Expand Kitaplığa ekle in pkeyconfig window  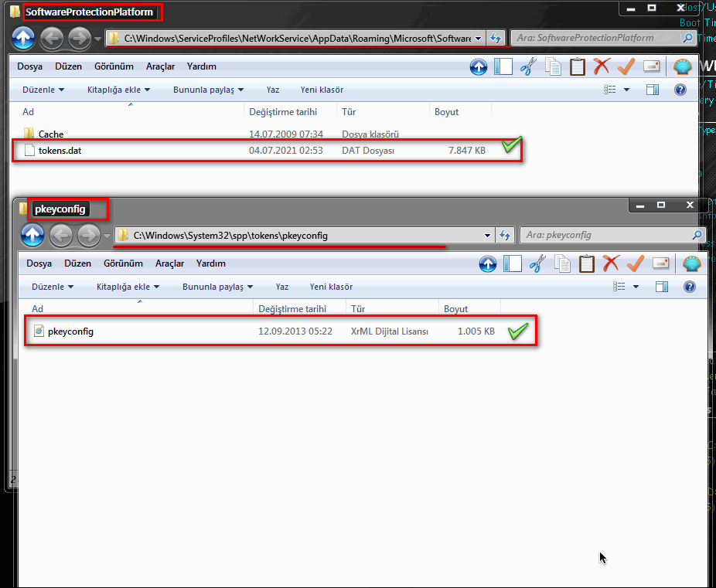pyautogui.click(x=128, y=287)
